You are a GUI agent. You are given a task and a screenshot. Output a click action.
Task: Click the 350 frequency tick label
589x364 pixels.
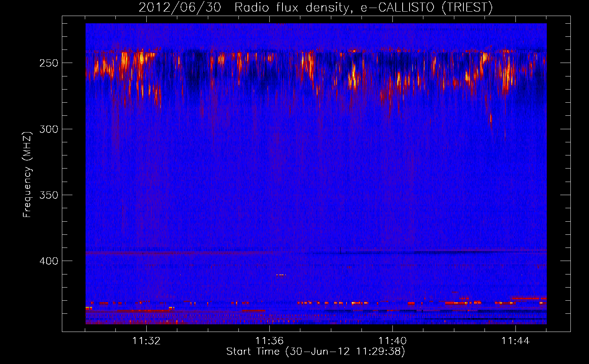(49, 195)
